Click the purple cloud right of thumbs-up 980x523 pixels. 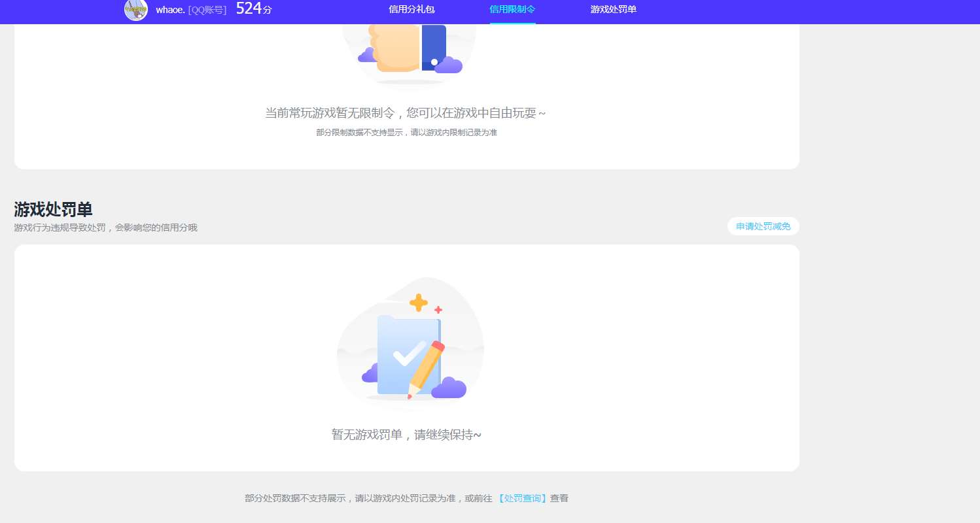449,65
